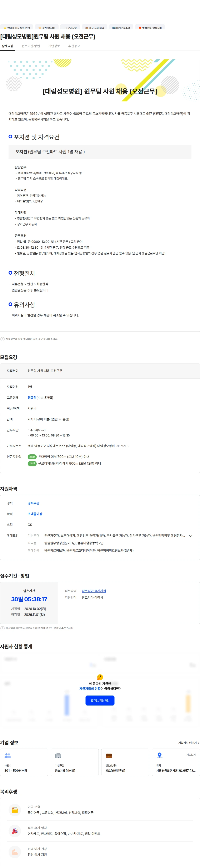This screenshot has height=868, width=200.
Task: Click the 위치 map pin icon
Action: (x=160, y=755)
